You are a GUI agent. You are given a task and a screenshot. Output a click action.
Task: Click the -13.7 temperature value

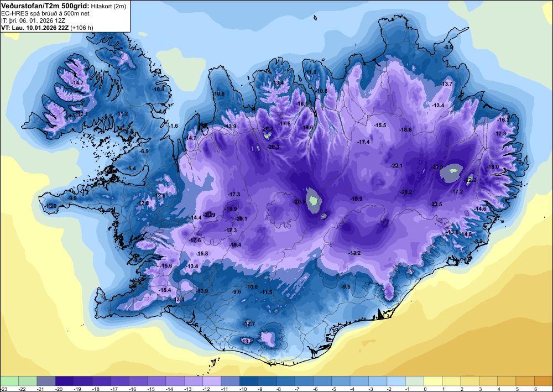pyautogui.click(x=447, y=83)
